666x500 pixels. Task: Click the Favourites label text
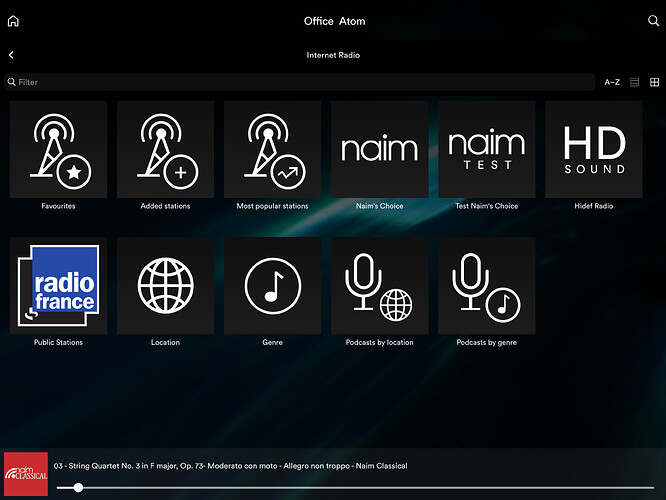pyautogui.click(x=58, y=206)
